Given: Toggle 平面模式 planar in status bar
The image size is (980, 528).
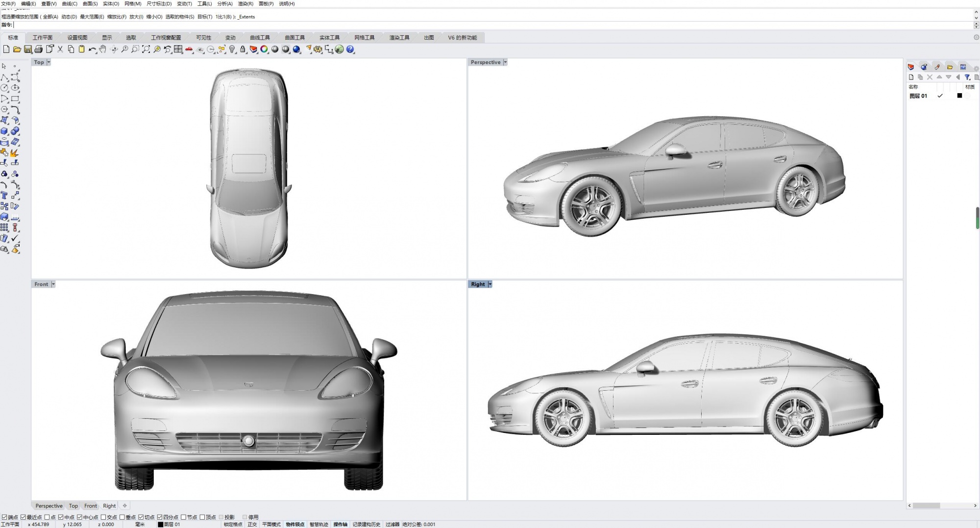Looking at the screenshot, I should (x=271, y=524).
